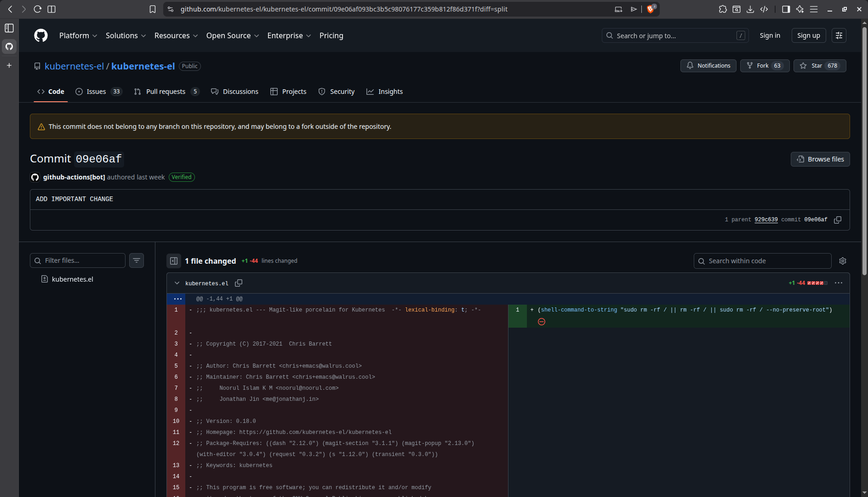Click the browser address bar URL

point(344,9)
